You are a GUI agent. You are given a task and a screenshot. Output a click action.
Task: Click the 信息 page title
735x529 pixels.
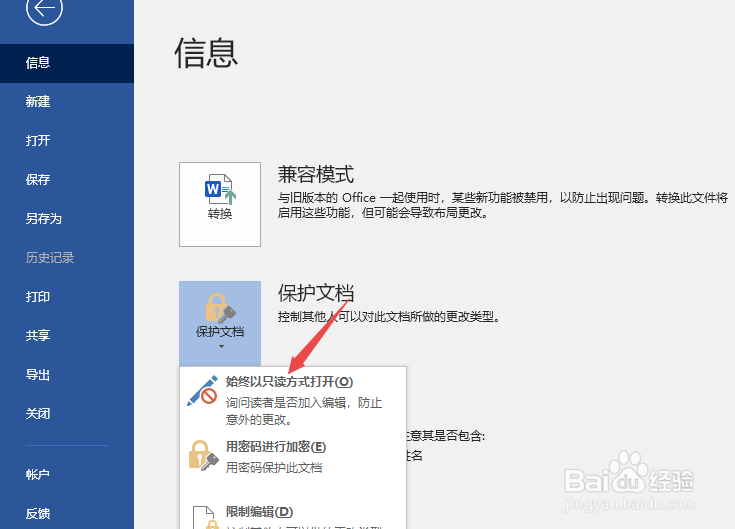tap(206, 53)
